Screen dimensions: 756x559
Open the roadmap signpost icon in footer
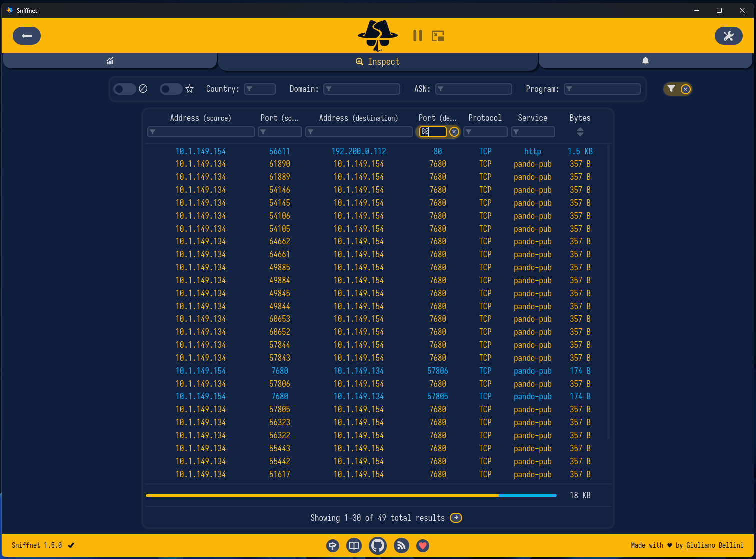[333, 546]
